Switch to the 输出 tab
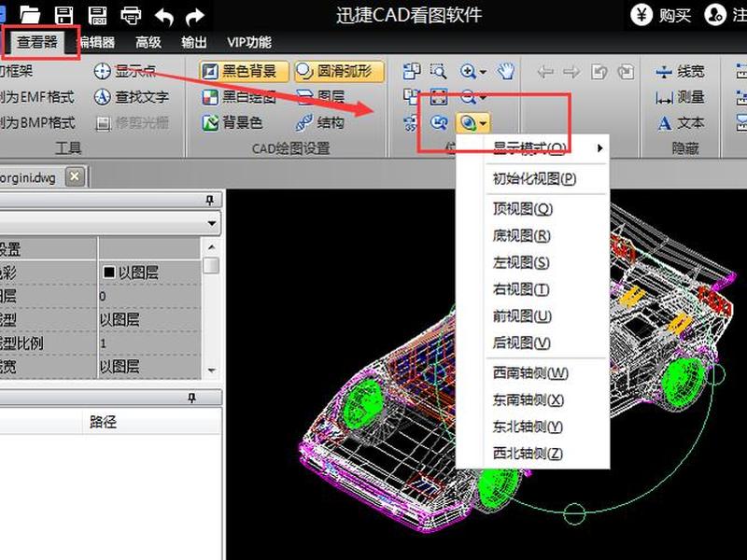 [x=194, y=42]
